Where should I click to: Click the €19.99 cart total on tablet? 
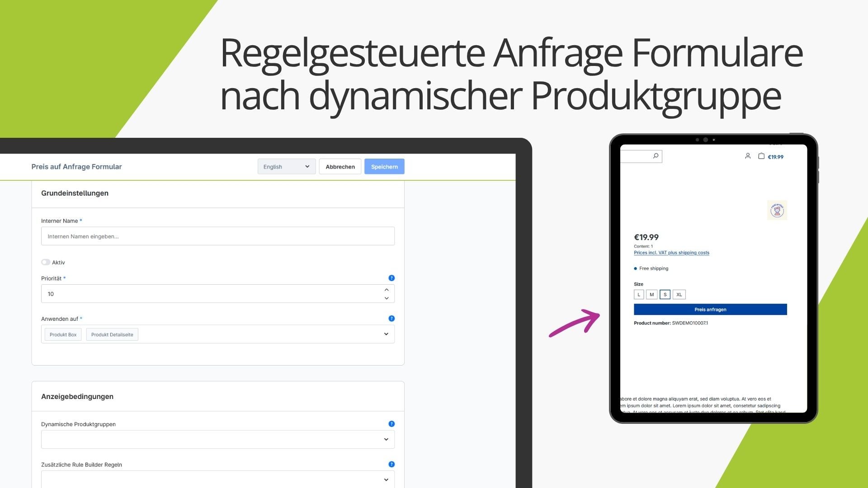[776, 157]
